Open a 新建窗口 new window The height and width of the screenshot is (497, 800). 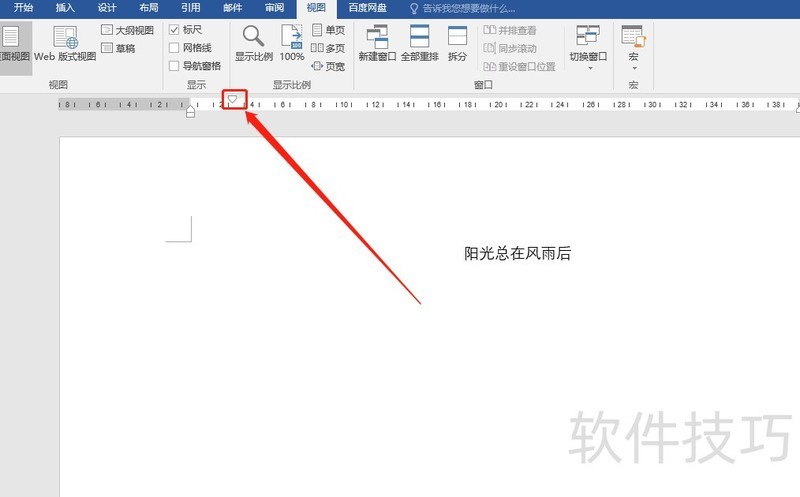377,44
